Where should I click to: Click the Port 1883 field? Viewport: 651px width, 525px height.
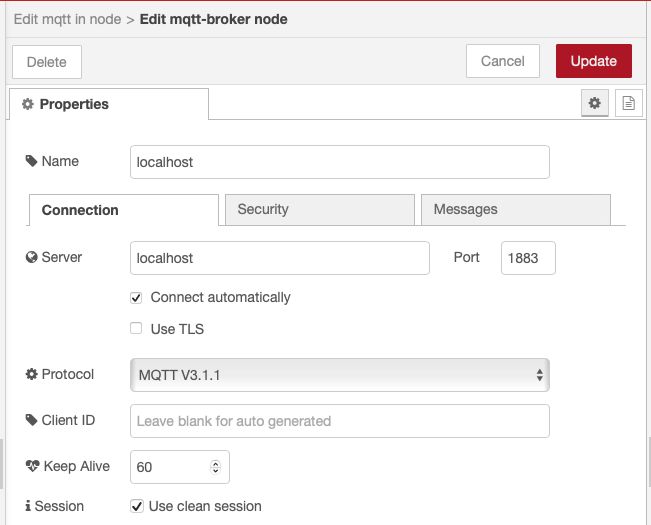(x=528, y=258)
